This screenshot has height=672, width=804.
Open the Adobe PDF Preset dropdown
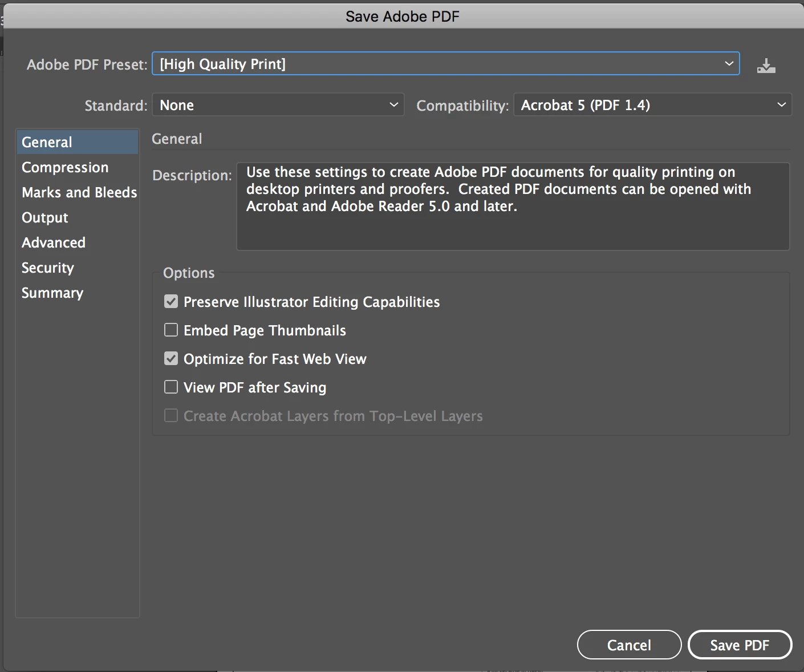(446, 63)
